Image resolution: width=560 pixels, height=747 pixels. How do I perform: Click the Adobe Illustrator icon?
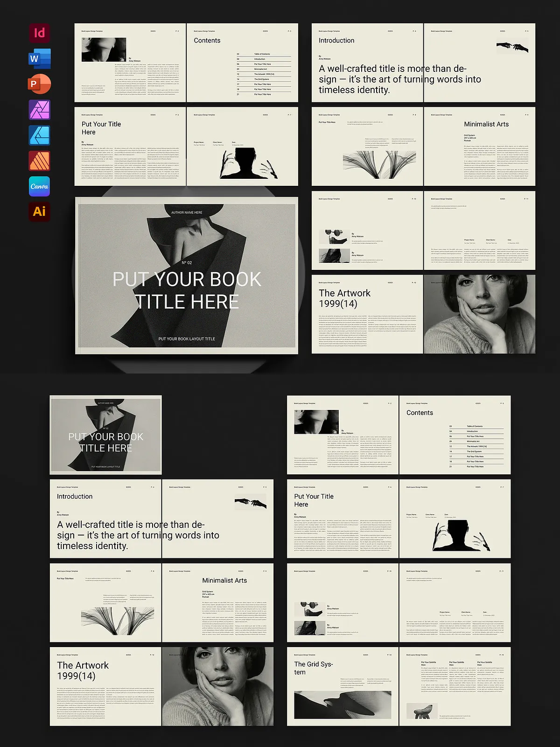coord(40,211)
